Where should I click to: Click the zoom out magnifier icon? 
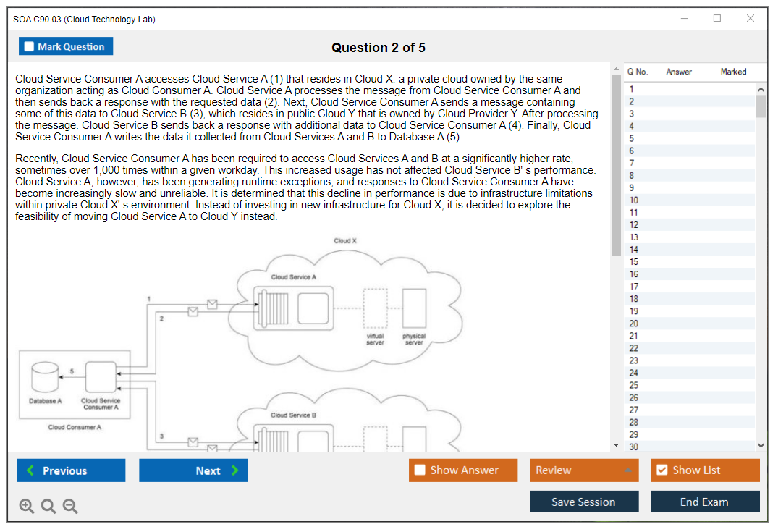tap(70, 507)
